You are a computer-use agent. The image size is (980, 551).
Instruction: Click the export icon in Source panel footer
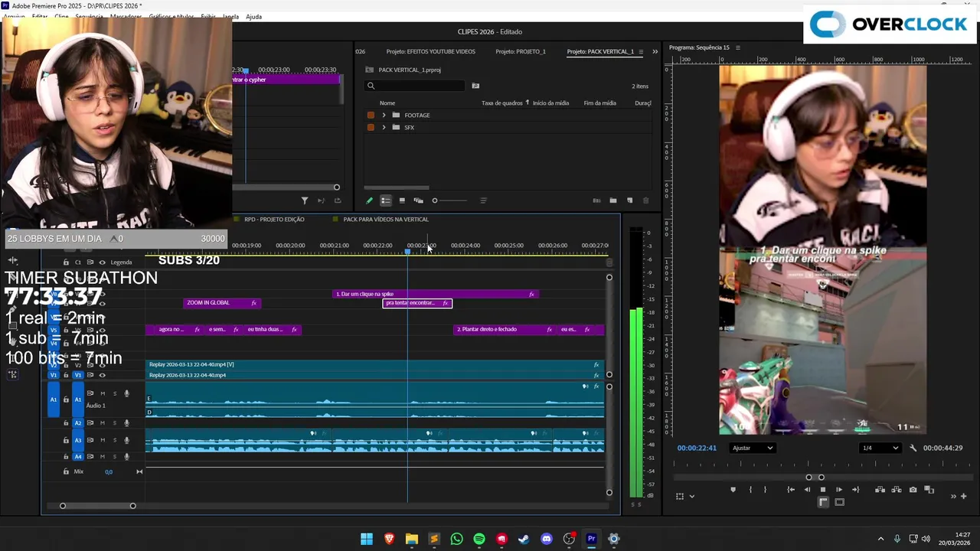coord(338,201)
